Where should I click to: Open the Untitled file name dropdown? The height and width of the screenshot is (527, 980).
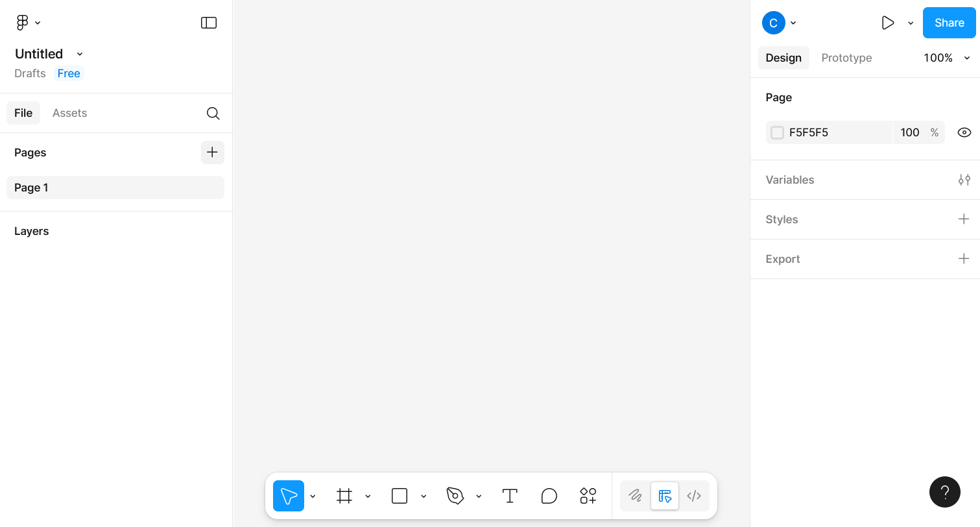pos(78,54)
